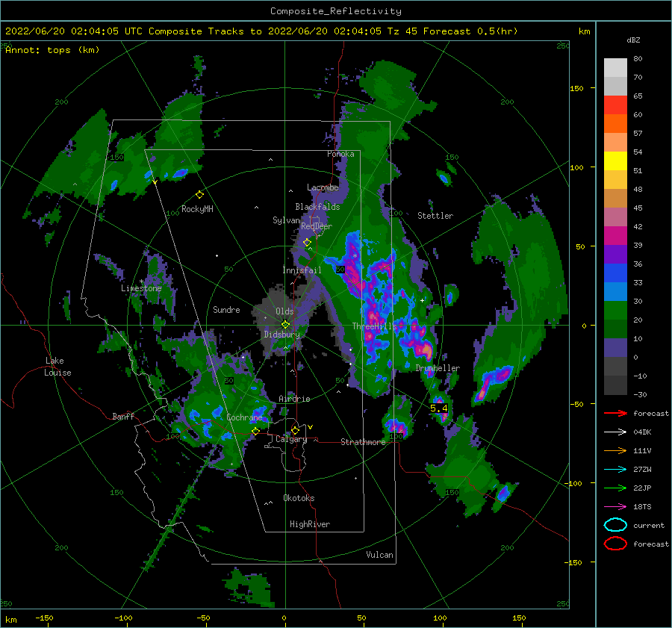Viewport: 672px width, 628px height.
Task: Click the ThreeHills town label
Action: [x=375, y=326]
